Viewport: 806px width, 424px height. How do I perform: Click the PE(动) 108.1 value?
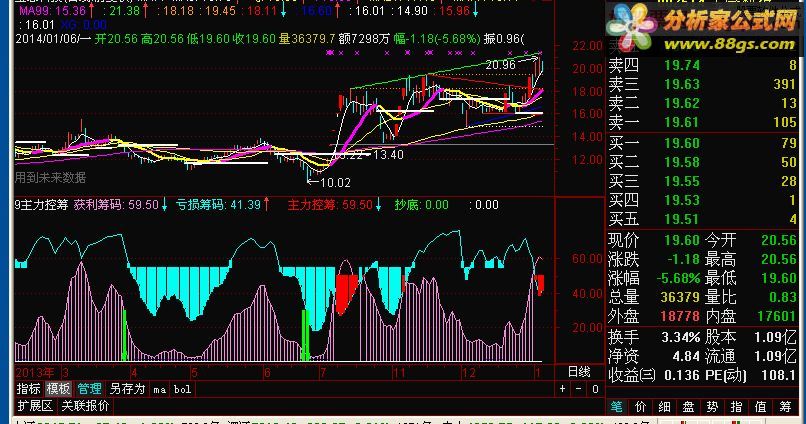[x=779, y=375]
